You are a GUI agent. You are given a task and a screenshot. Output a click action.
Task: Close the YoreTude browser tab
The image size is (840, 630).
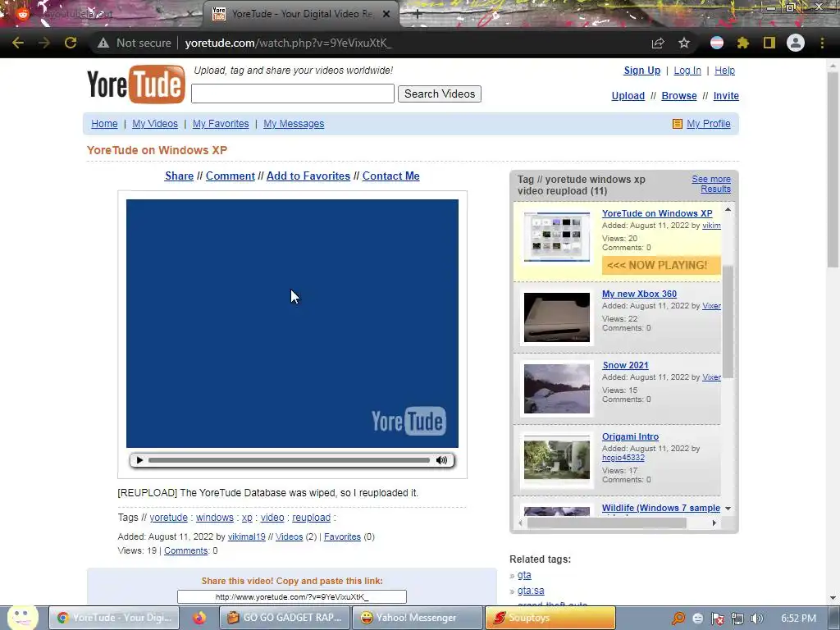click(386, 14)
